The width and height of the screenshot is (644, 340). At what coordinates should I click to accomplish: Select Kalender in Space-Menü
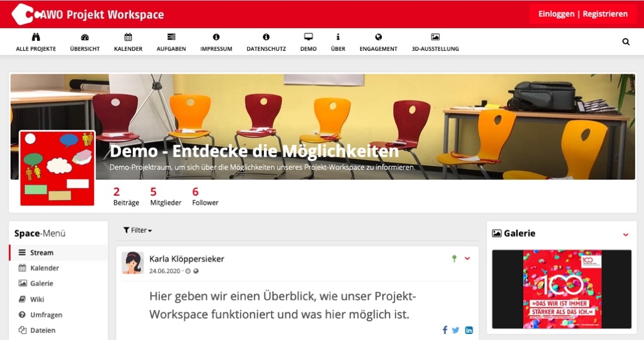point(58,268)
